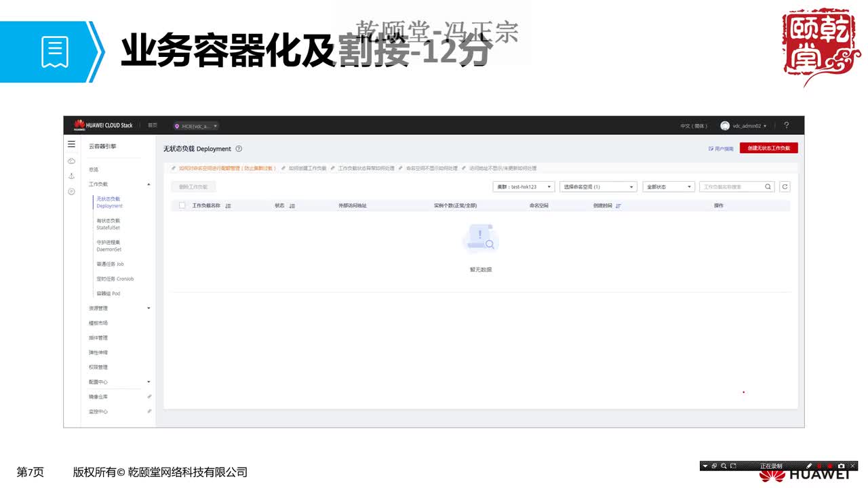Click the 云容器引擎 sidebar title
The image size is (868, 488).
point(102,146)
